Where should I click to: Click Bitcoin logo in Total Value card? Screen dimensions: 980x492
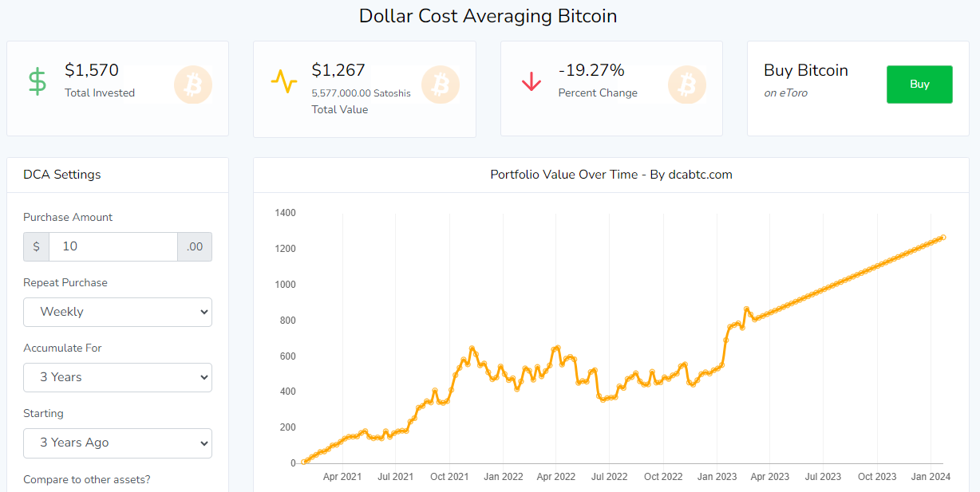441,85
